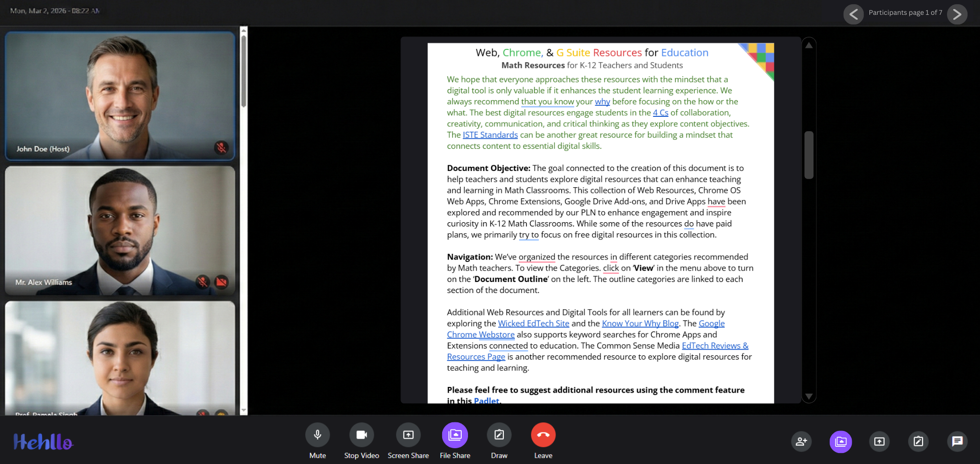Go to the next participants page

[x=957, y=14]
